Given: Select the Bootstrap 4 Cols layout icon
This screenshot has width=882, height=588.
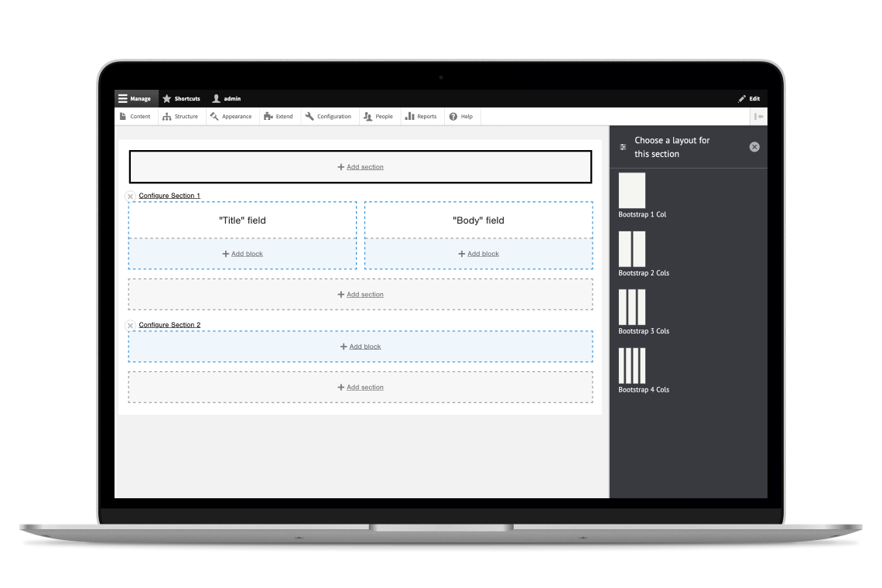Looking at the screenshot, I should click(x=631, y=366).
